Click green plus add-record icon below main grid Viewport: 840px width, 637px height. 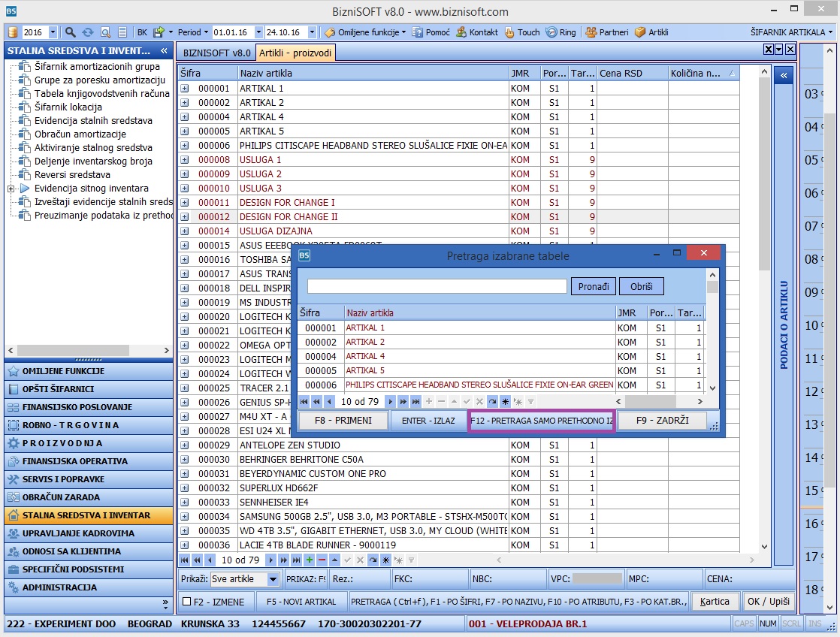coord(309,560)
